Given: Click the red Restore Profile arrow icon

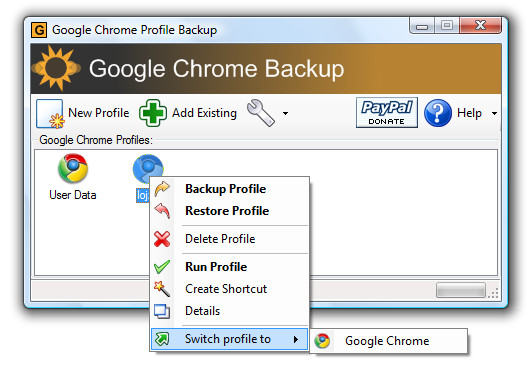Looking at the screenshot, I should point(162,211).
